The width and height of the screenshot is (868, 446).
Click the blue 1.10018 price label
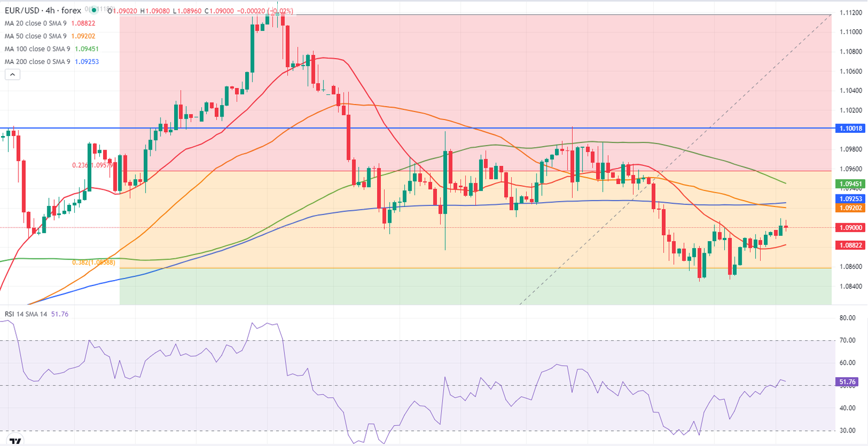pyautogui.click(x=850, y=128)
